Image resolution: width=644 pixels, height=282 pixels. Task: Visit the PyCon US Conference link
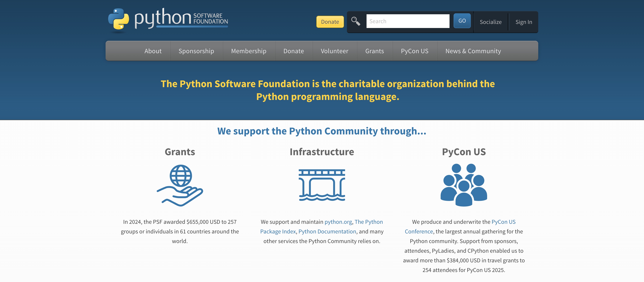tap(503, 222)
